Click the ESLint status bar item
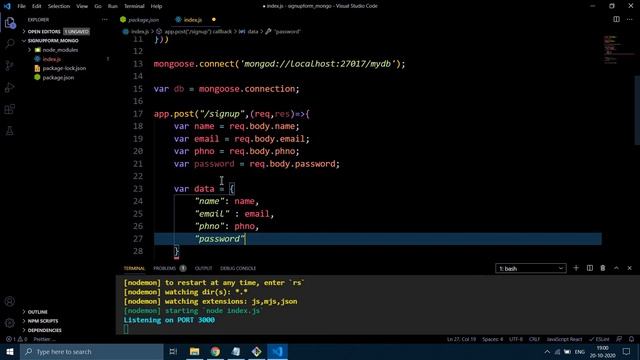The image size is (640, 360). point(600,339)
